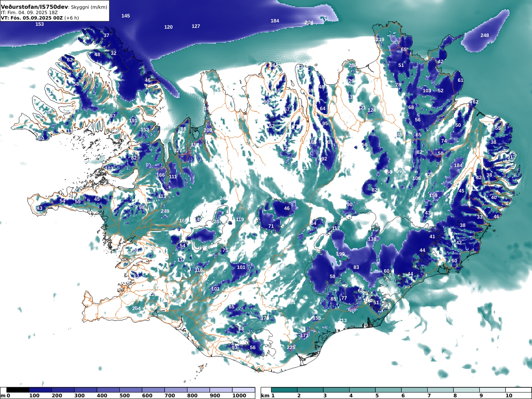The width and height of the screenshot is (532, 399).
Task: Select the value 199 on the glacier
Action: (x=341, y=254)
